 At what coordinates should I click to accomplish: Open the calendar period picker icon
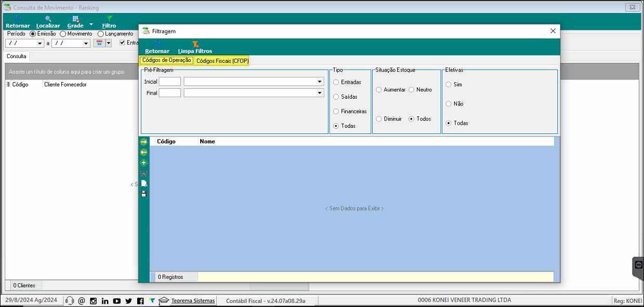(x=99, y=43)
